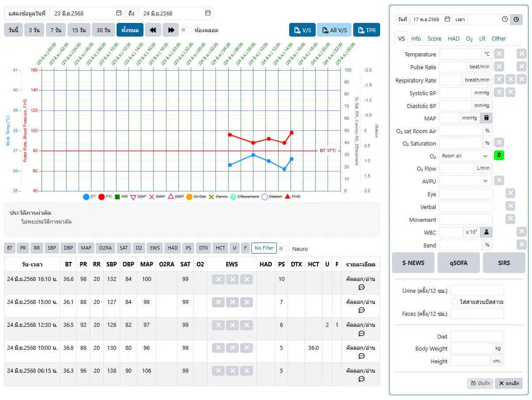Screen dimensions: 532x400
Task: Enable the Neuro toggle
Action: tap(283, 249)
